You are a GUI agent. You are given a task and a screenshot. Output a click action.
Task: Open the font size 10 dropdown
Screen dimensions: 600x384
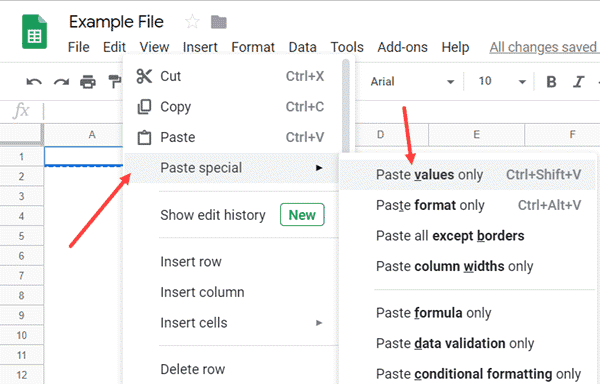click(x=502, y=81)
